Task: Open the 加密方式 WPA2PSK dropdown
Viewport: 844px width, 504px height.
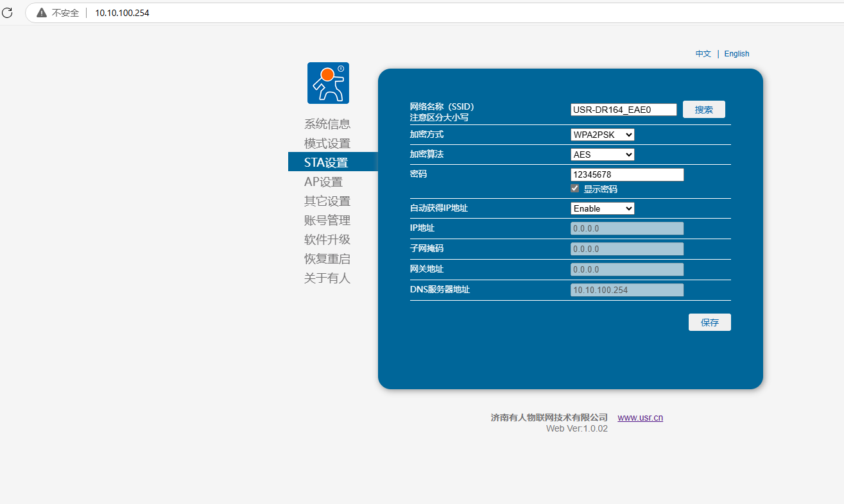Action: tap(602, 135)
